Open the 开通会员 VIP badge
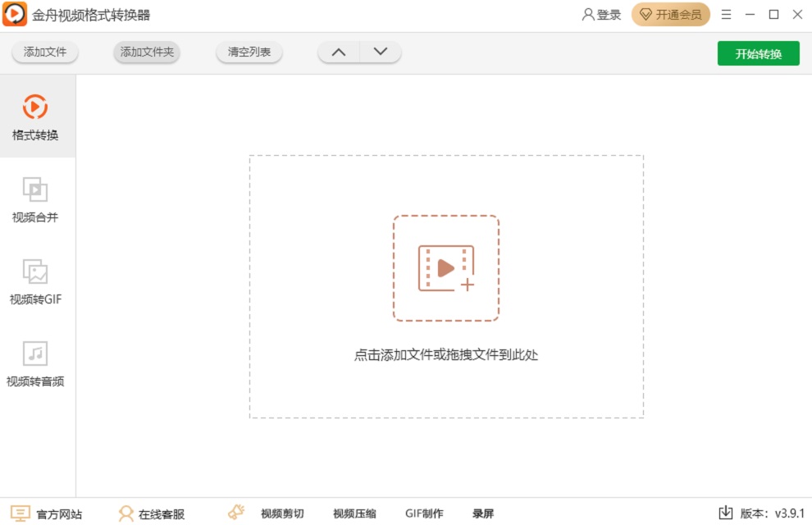This screenshot has height=525, width=812. [670, 14]
